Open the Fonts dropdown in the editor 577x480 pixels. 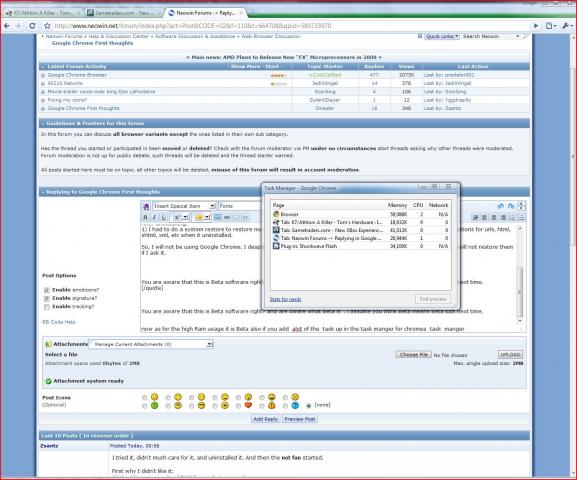(x=240, y=206)
